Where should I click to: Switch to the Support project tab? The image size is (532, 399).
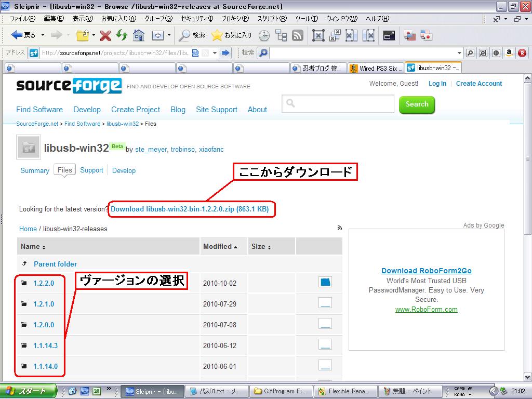(91, 170)
